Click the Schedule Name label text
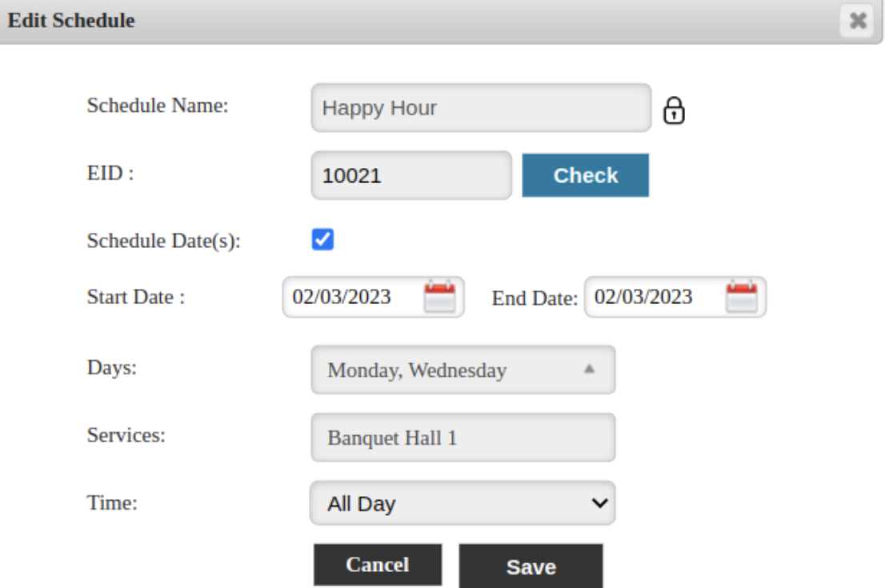885x588 pixels. tap(158, 106)
